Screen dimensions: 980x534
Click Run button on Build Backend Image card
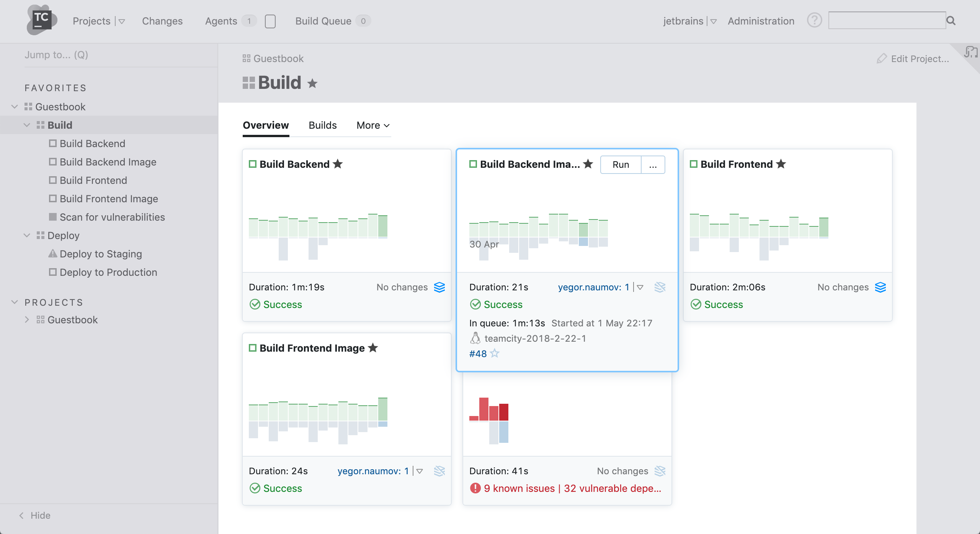[x=619, y=164]
